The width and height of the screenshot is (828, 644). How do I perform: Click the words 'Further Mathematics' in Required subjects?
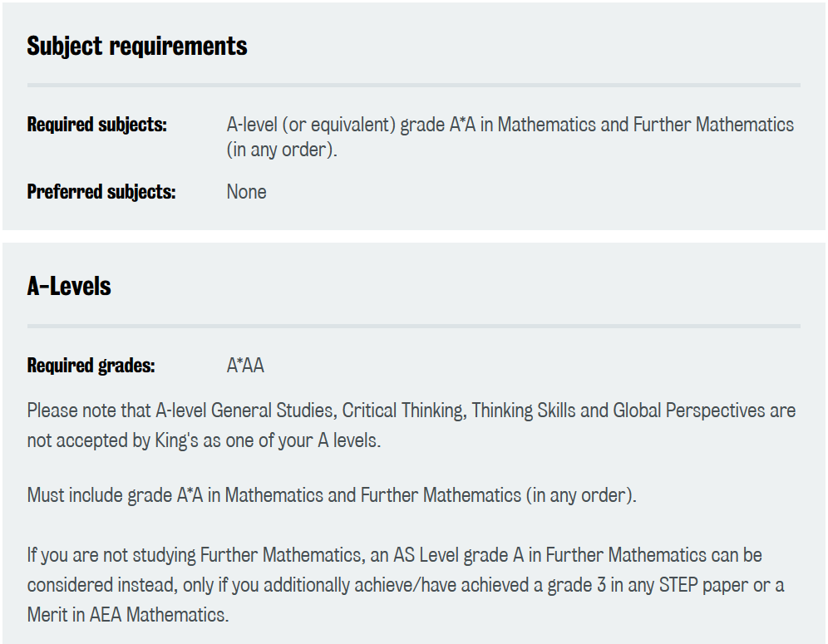click(713, 125)
